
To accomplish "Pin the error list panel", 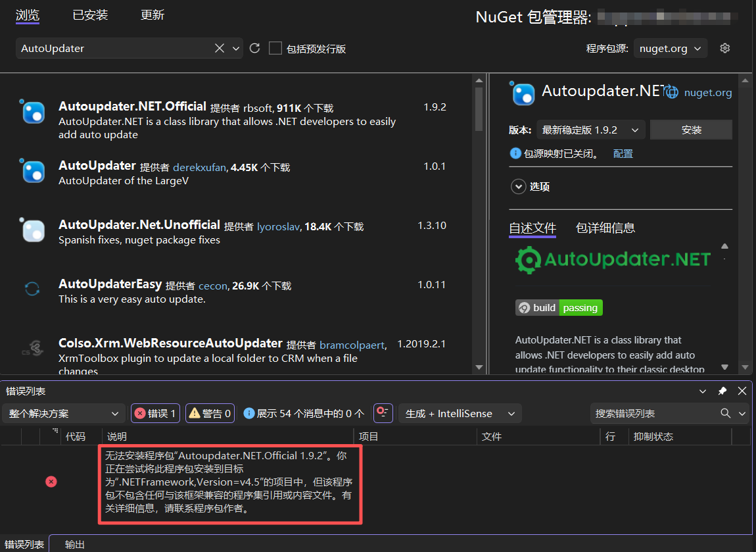I will tap(722, 391).
